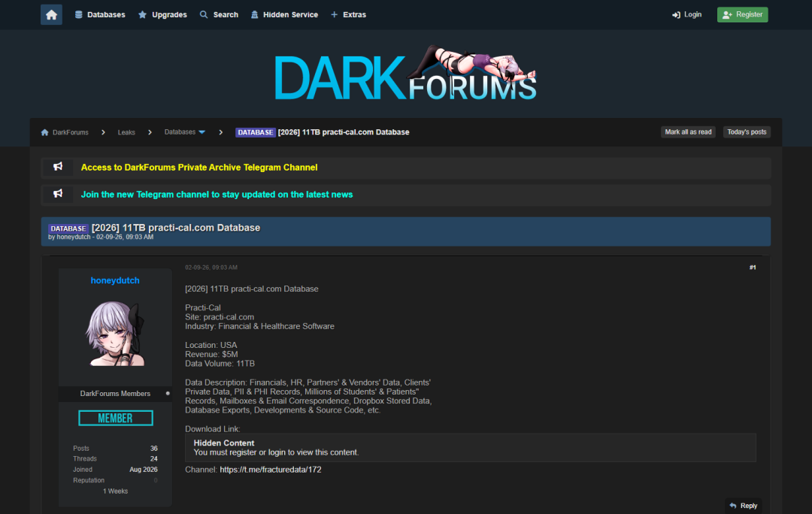
Task: Open Search in the top navbar
Action: pyautogui.click(x=219, y=14)
